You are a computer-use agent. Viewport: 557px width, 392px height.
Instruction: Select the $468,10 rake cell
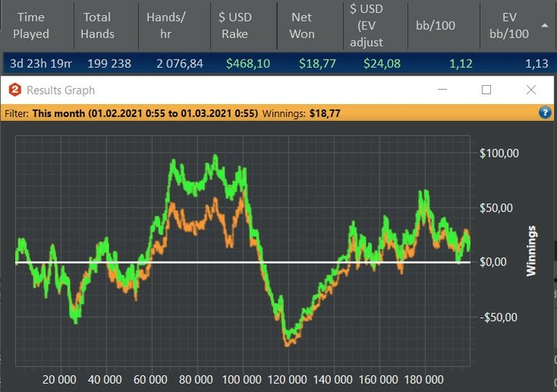248,64
